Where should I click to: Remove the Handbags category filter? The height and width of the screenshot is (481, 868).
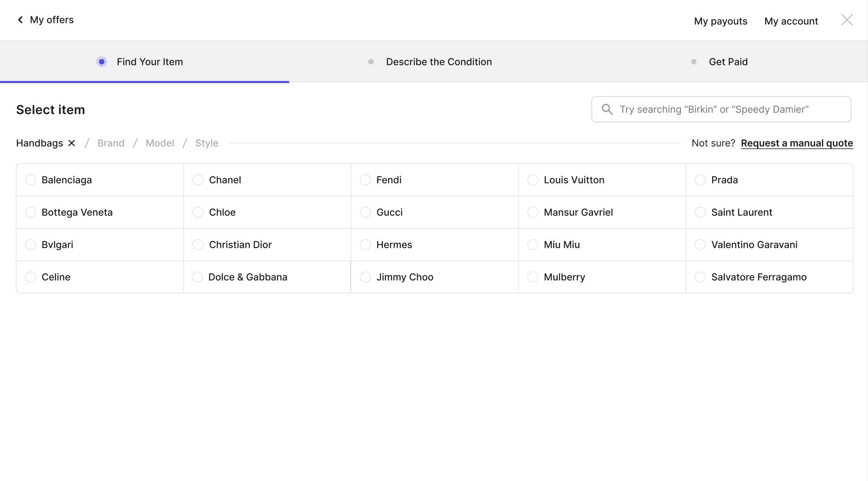tap(72, 143)
